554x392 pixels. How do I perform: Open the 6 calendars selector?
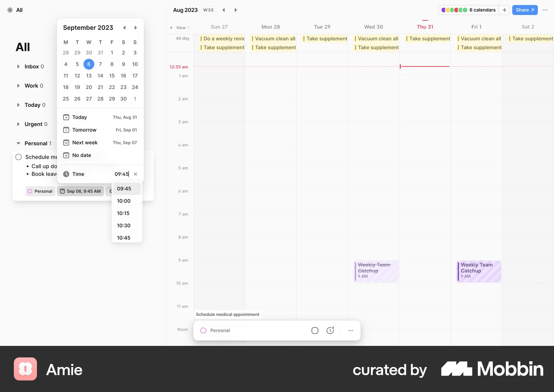pyautogui.click(x=469, y=10)
